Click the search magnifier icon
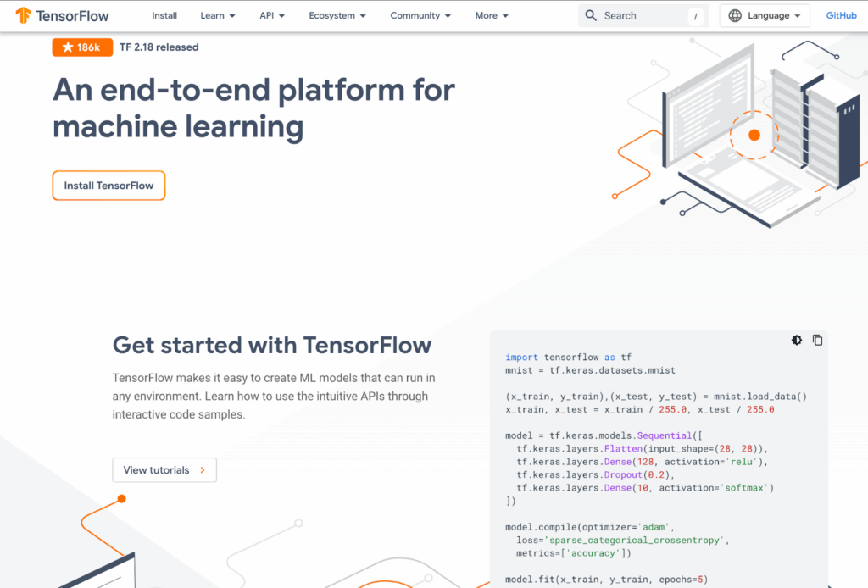Viewport: 868px width, 588px height. point(591,15)
